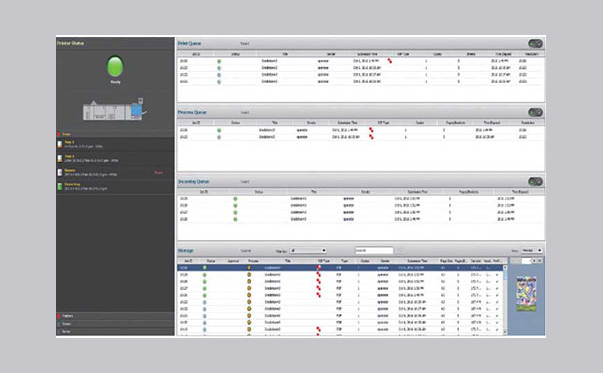Click the red RIP type icon in first Print Queue row
The image size is (603, 373).
[390, 61]
